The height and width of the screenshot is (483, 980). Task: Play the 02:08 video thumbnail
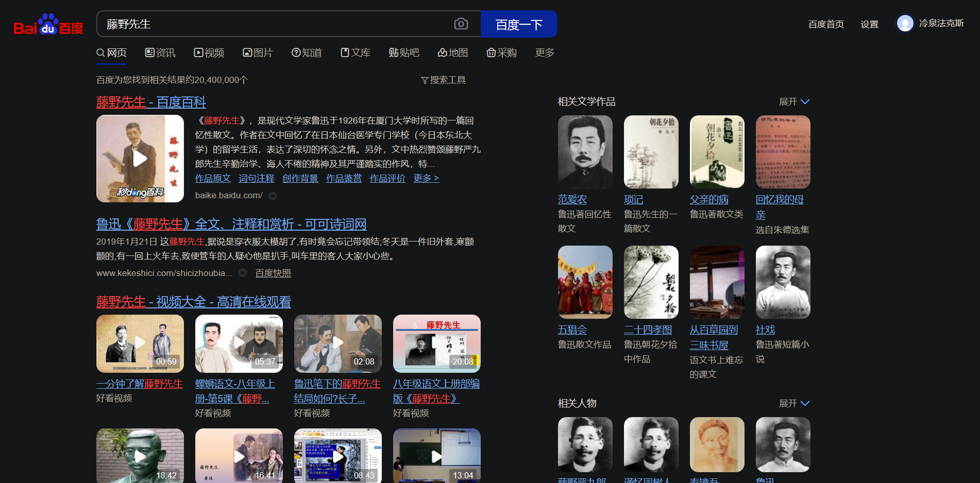click(338, 343)
